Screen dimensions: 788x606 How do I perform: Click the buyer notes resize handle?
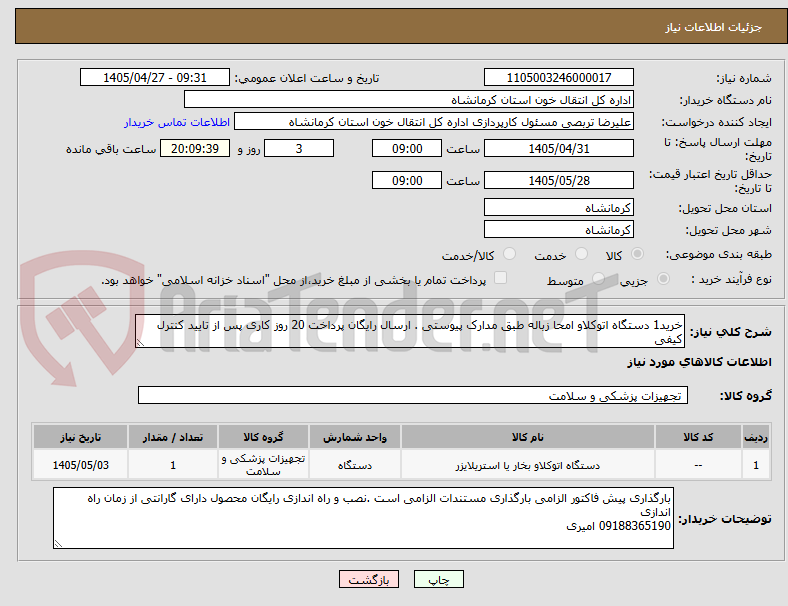coord(58,544)
